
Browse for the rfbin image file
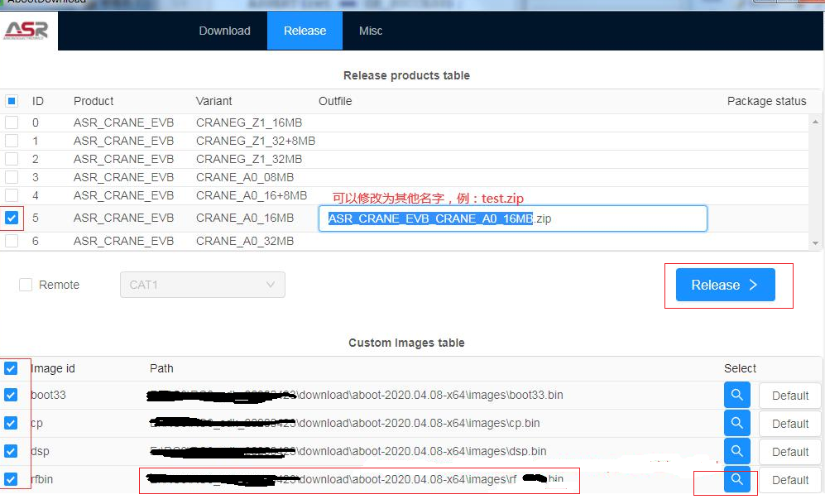click(x=736, y=479)
